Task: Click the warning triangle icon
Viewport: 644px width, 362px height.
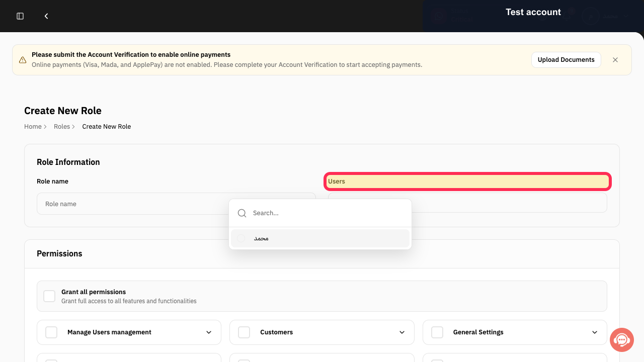Action: (23, 60)
